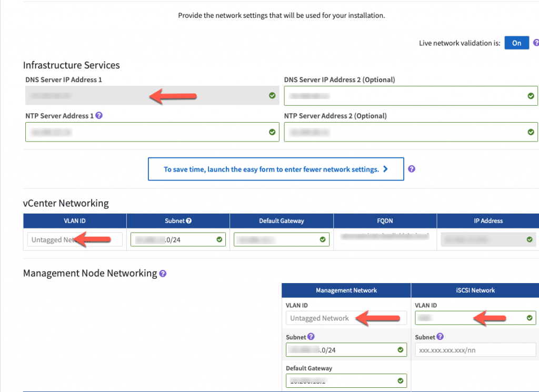This screenshot has width=539, height=392.
Task: Launch the easy form for fewer network settings
Action: 276,169
